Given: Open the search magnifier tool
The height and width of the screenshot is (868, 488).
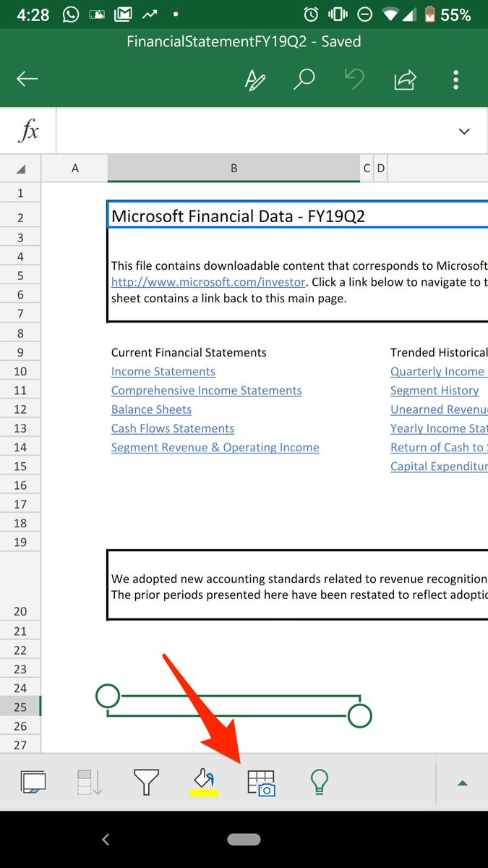Looking at the screenshot, I should pyautogui.click(x=304, y=80).
